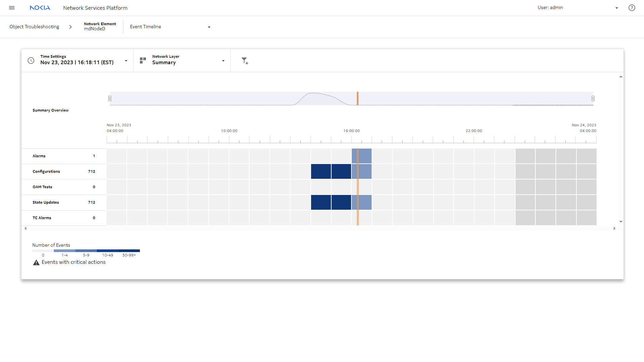Viewport: 644px width, 362px height.
Task: Open the Event Timeline view dropdown
Action: point(209,27)
